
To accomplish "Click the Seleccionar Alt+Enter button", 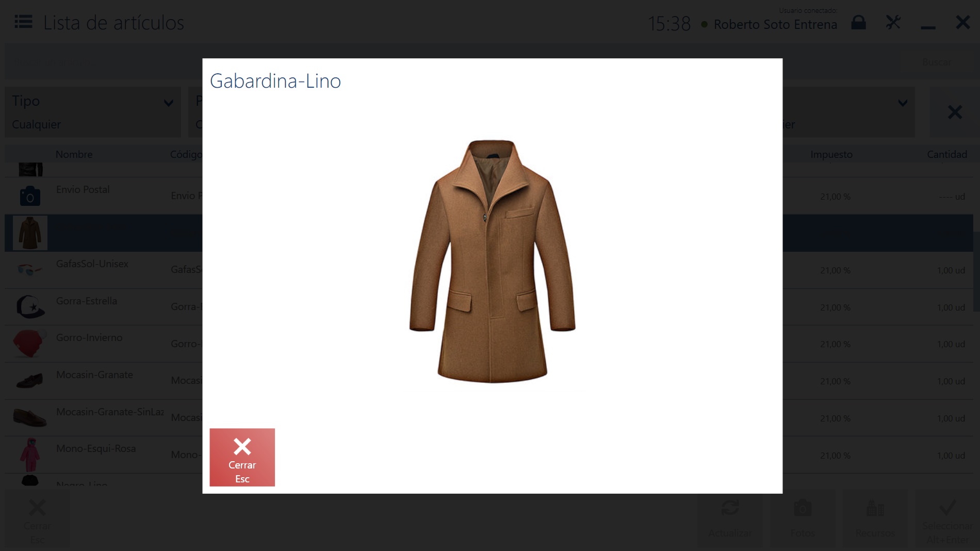I will click(947, 520).
